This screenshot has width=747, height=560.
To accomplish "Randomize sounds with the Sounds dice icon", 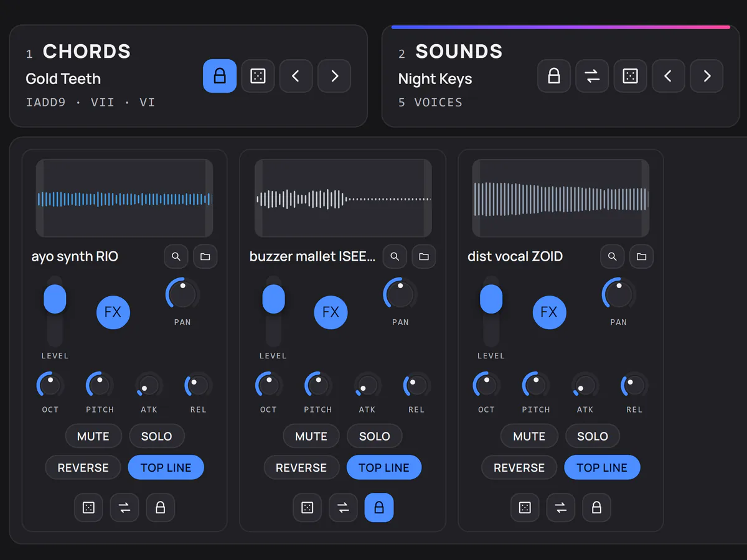I will [630, 76].
